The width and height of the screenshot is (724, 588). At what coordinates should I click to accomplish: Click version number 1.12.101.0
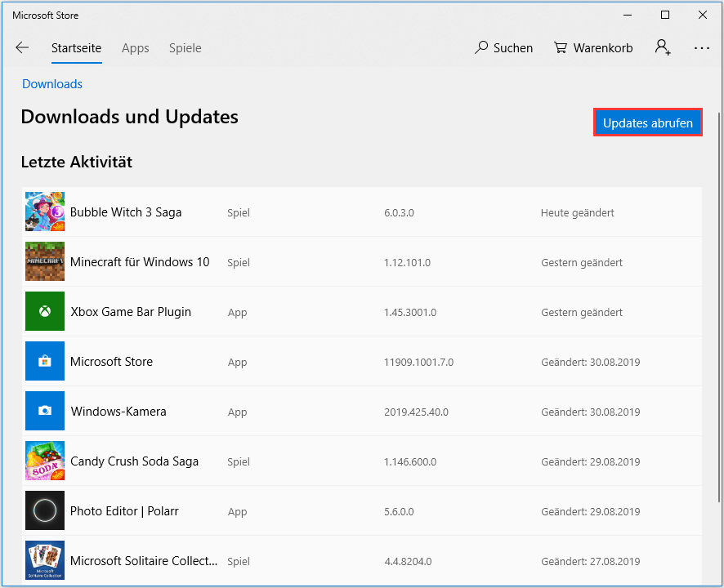tap(407, 263)
